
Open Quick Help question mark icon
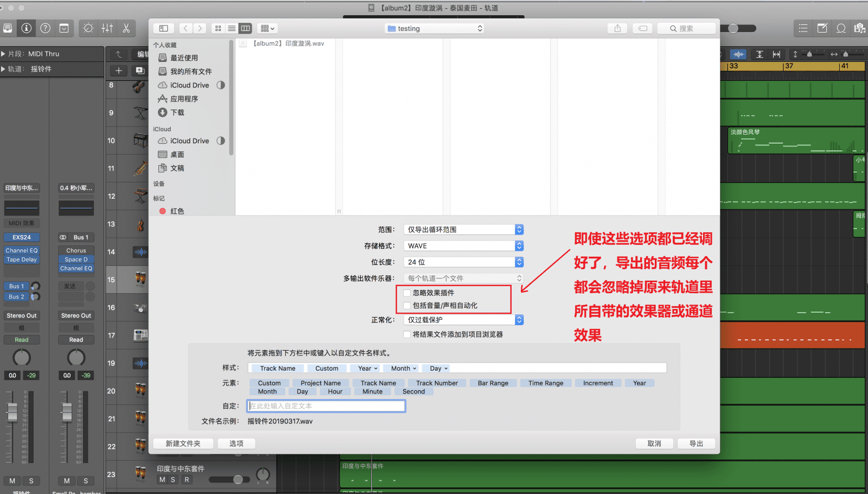[x=46, y=28]
